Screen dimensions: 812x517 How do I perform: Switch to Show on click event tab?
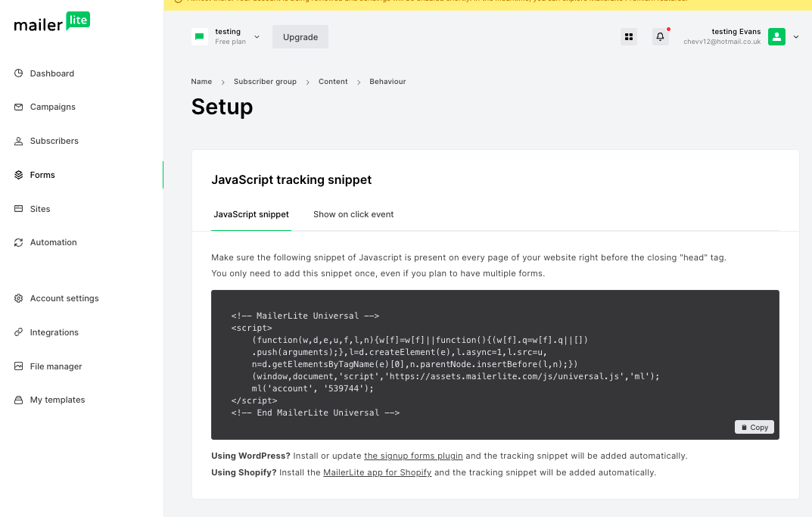click(353, 214)
